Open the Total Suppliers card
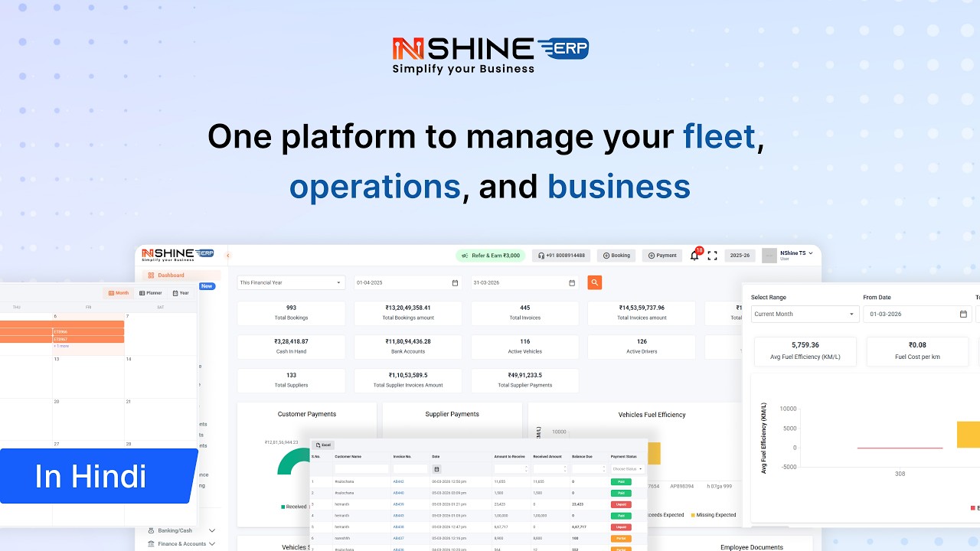980x551 pixels. coord(291,380)
